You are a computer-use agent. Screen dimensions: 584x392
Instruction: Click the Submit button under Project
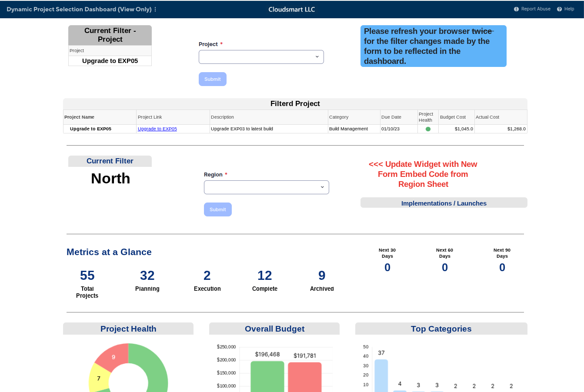tap(213, 79)
